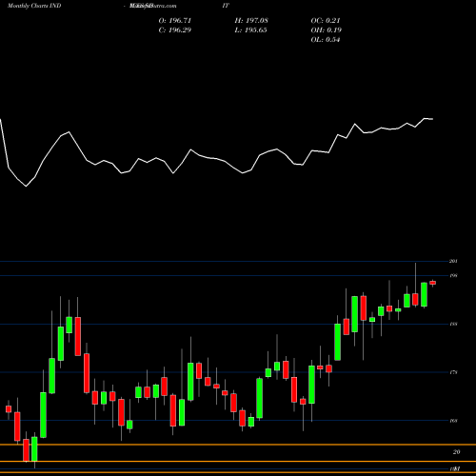Click the 'IT' label in header
The width and height of the screenshot is (476, 476).
point(226,6)
